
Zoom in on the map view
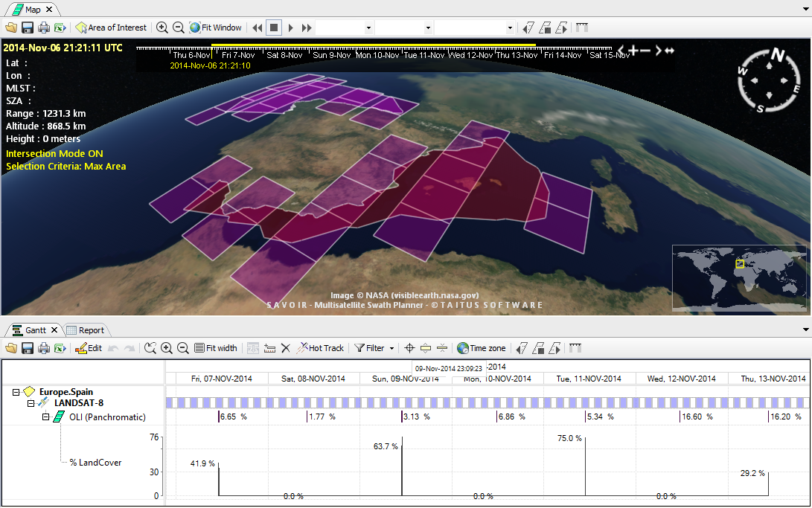click(162, 28)
